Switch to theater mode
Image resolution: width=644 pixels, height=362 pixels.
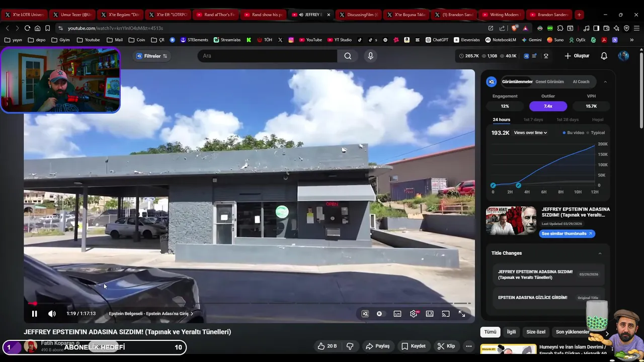point(430,314)
